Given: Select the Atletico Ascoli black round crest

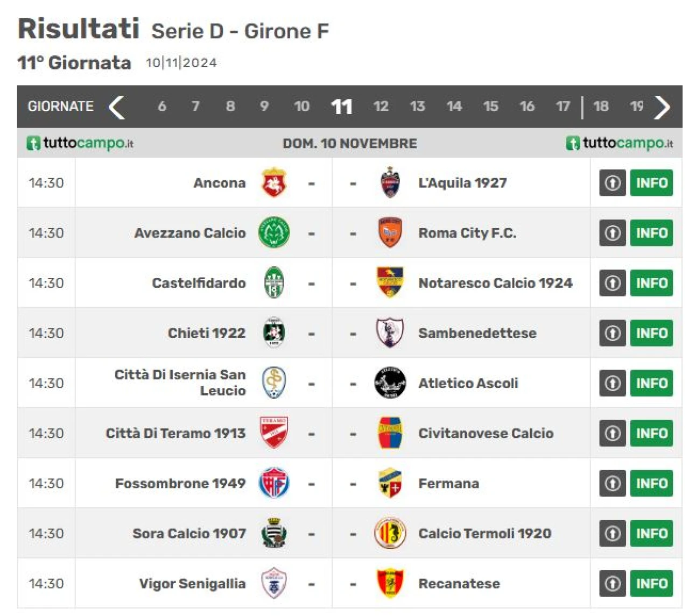Looking at the screenshot, I should tap(390, 383).
